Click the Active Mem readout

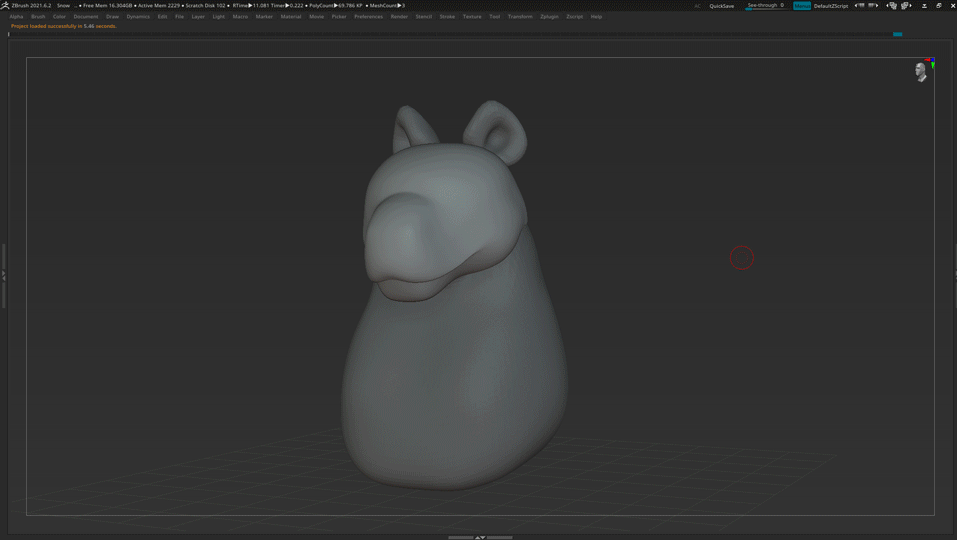pos(159,5)
